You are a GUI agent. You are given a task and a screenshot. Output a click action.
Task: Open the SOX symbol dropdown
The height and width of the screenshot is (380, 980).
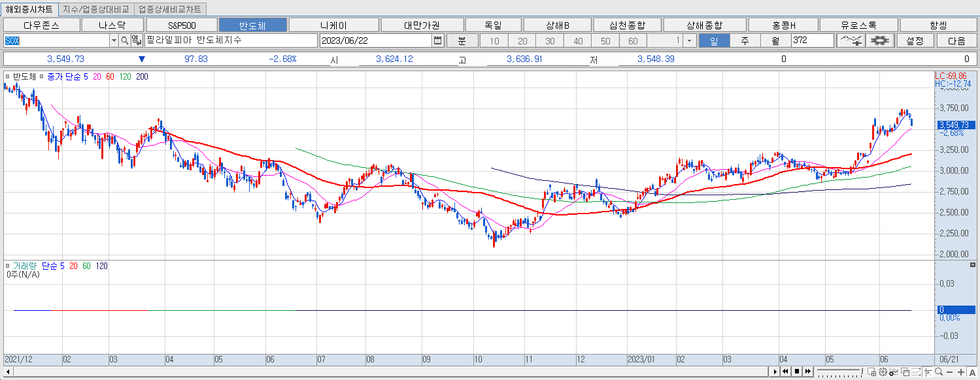click(112, 40)
